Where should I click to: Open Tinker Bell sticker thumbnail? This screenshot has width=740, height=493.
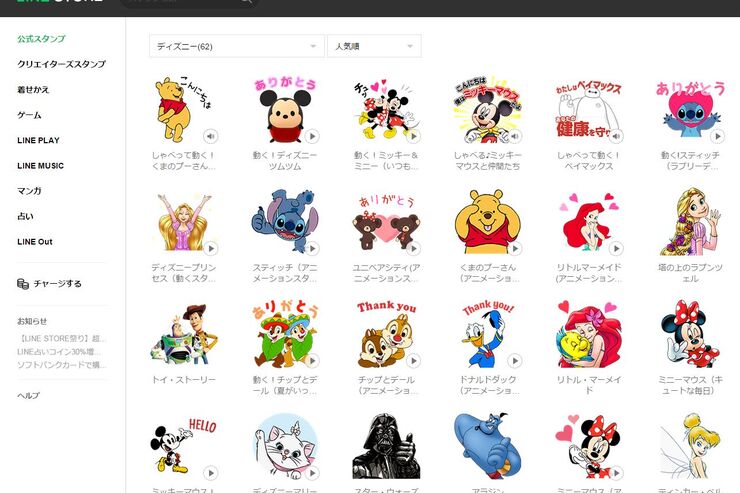coord(690,446)
